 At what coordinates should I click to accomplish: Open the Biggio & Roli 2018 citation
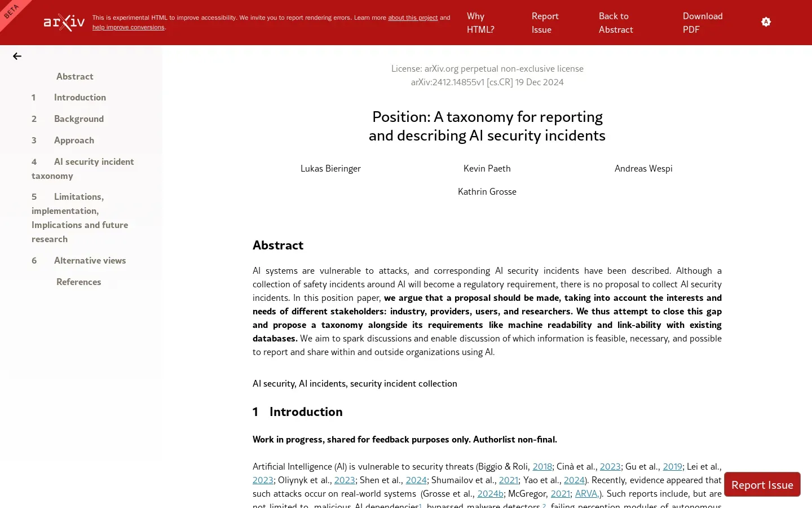pos(542,467)
